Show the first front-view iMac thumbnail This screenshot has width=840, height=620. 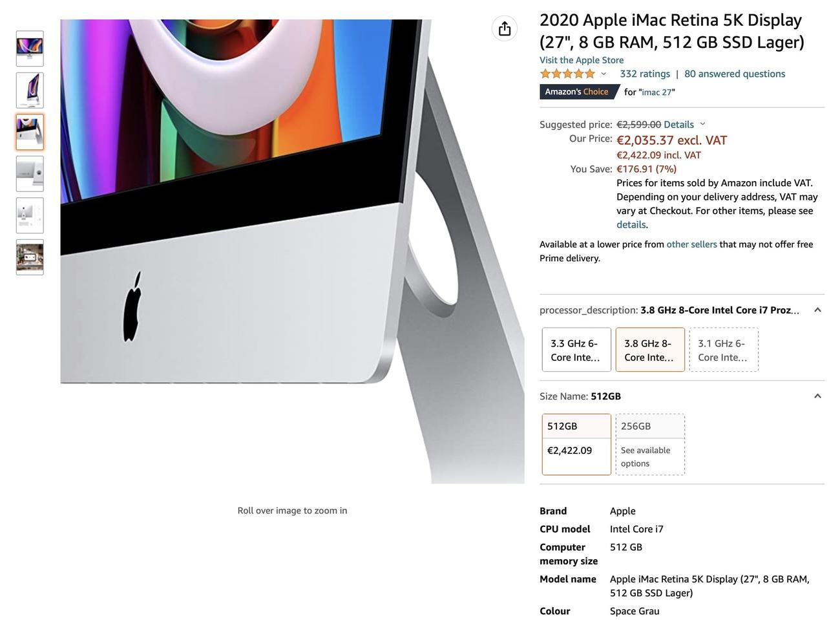(30, 48)
